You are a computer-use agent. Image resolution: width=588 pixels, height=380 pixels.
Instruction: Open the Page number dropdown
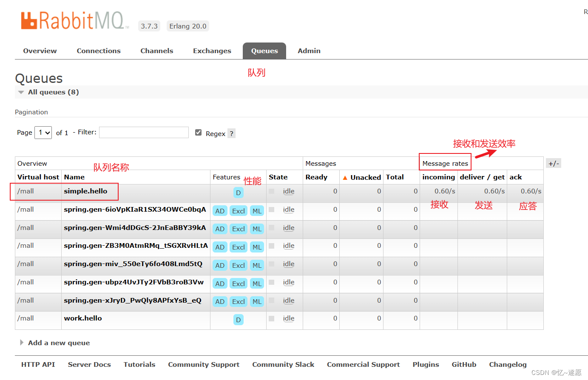pyautogui.click(x=43, y=133)
